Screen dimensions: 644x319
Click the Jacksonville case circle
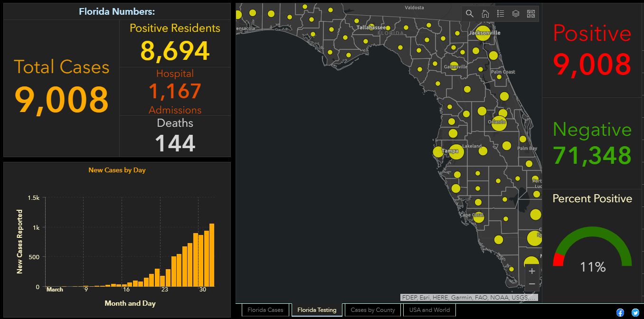[x=483, y=33]
